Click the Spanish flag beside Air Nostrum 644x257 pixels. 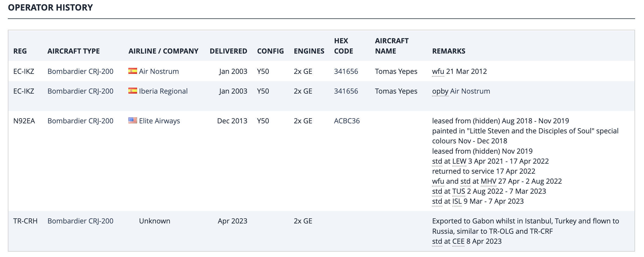pos(132,71)
